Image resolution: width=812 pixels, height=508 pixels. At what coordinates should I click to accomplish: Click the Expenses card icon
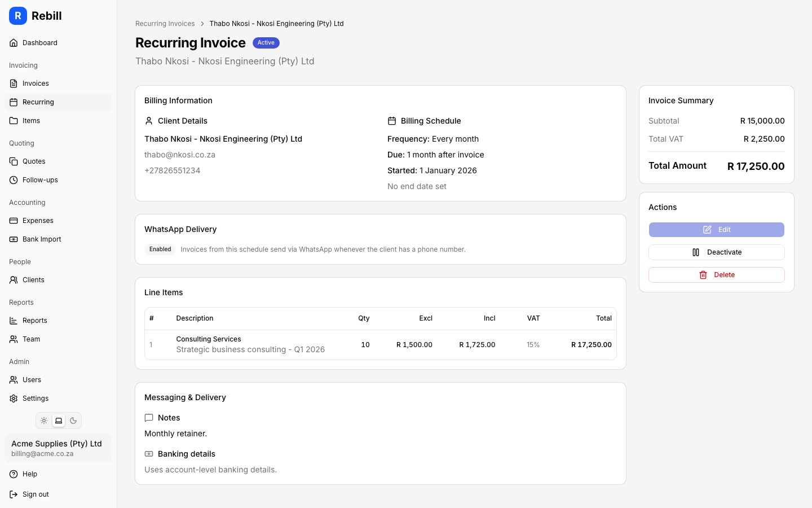[14, 221]
